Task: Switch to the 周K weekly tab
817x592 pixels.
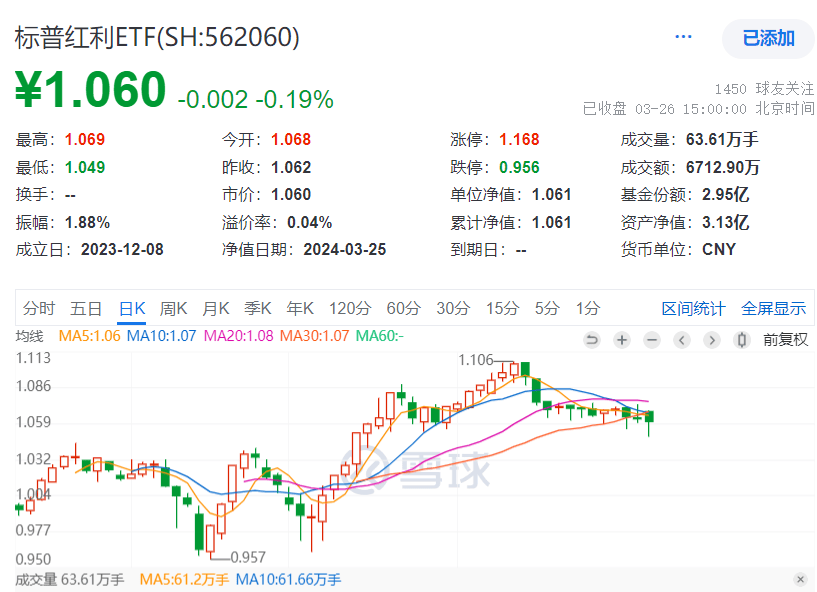Action: click(x=173, y=309)
